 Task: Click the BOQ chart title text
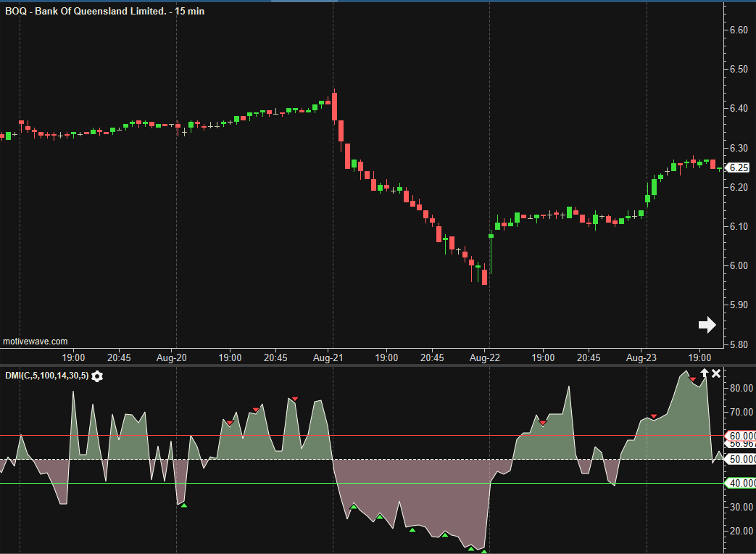click(105, 12)
